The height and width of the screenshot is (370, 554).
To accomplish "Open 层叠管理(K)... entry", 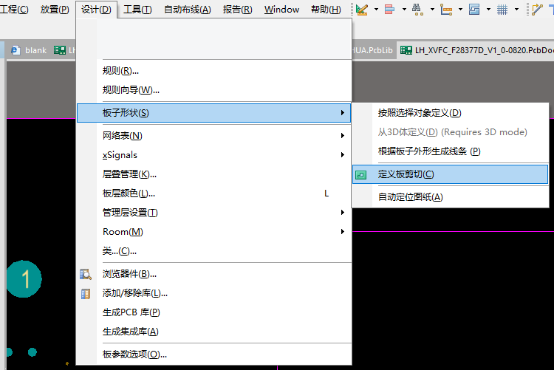I will coord(214,174).
